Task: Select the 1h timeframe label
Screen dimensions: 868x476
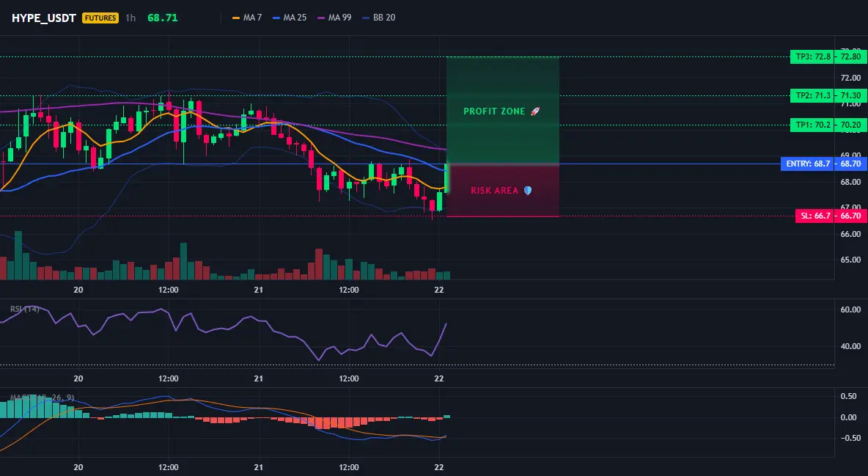Action: (x=130, y=18)
